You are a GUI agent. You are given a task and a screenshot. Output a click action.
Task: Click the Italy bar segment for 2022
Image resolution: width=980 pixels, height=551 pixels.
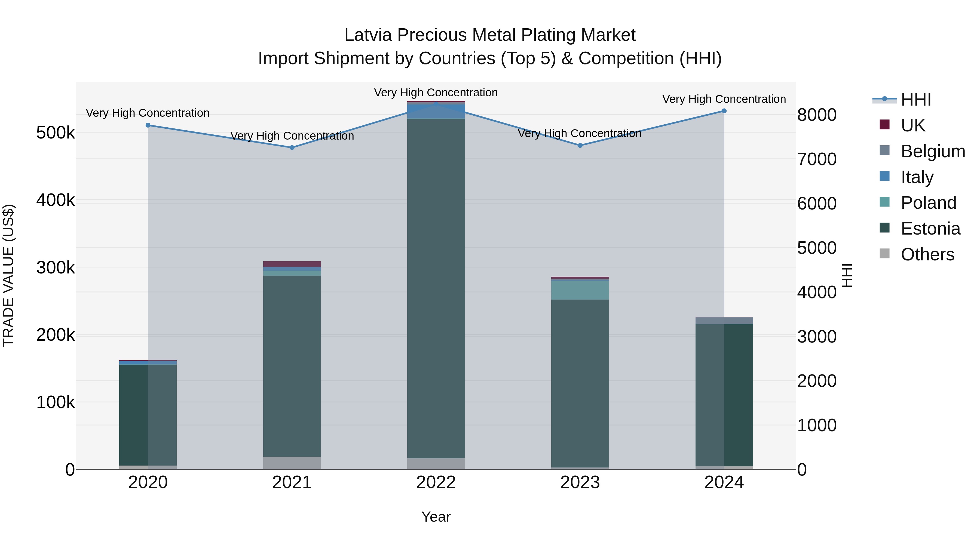coord(436,111)
